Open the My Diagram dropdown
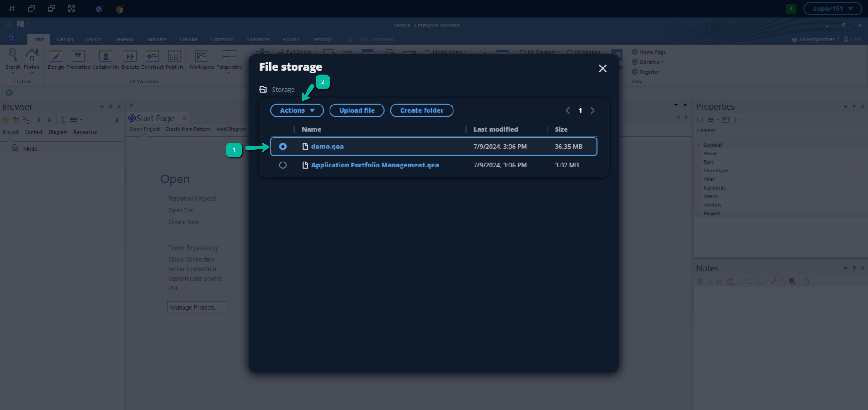This screenshot has height=410, width=868. pos(540,52)
